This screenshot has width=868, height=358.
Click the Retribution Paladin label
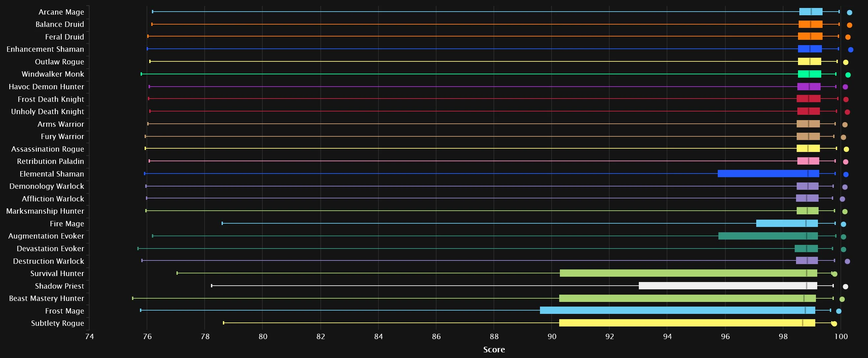[x=50, y=162]
